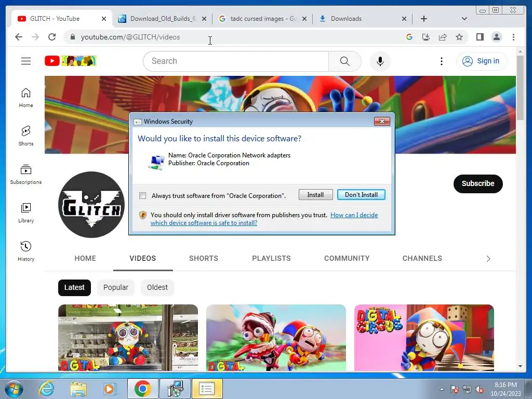
Task: Click the search magnifier button
Action: (x=345, y=61)
